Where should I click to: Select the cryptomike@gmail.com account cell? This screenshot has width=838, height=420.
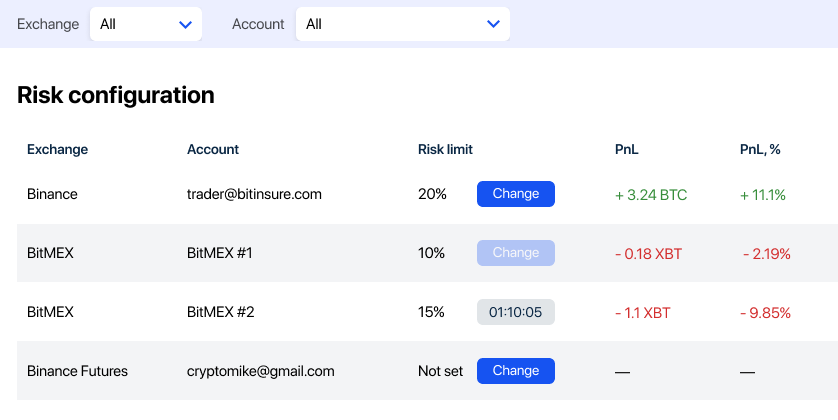click(x=261, y=371)
